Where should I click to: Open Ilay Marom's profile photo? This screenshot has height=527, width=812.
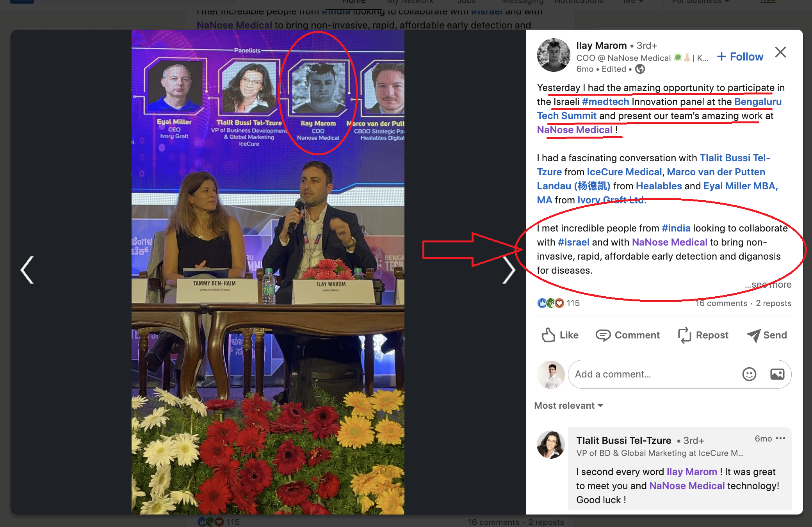point(554,55)
